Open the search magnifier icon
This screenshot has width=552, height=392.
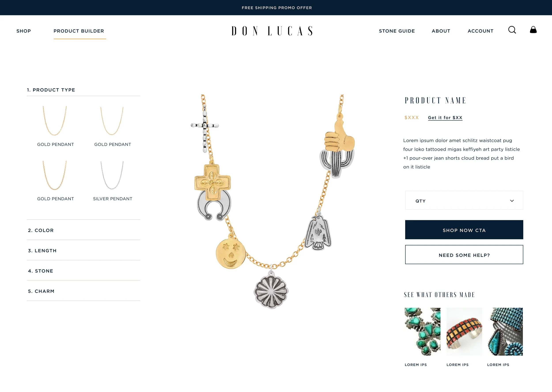[x=512, y=30]
